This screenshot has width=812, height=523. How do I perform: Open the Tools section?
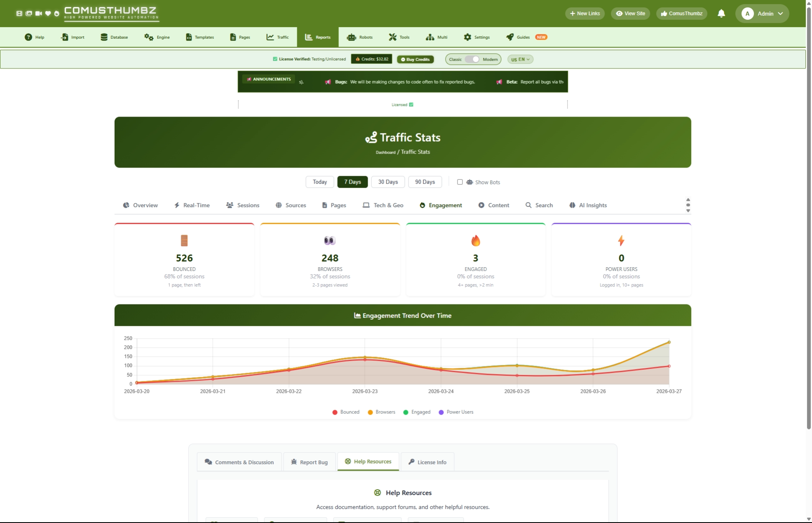tap(399, 37)
